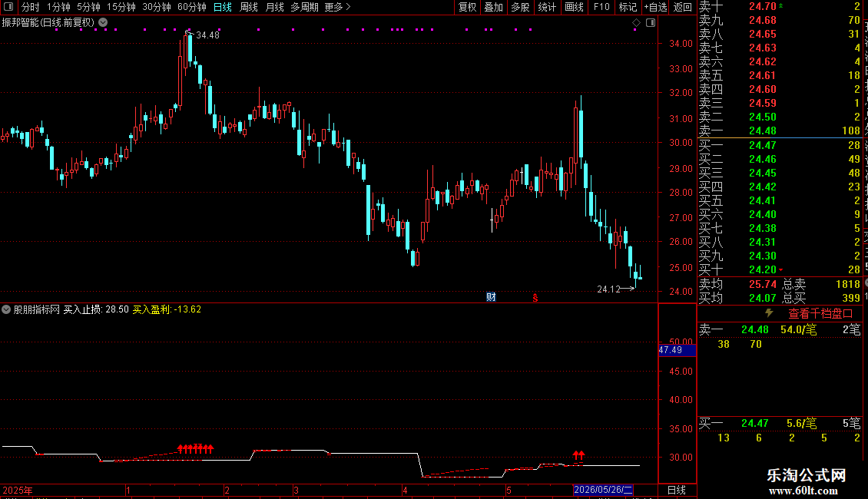Image resolution: width=868 pixels, height=499 pixels.
Task: Open F10 company info
Action: pyautogui.click(x=601, y=7)
